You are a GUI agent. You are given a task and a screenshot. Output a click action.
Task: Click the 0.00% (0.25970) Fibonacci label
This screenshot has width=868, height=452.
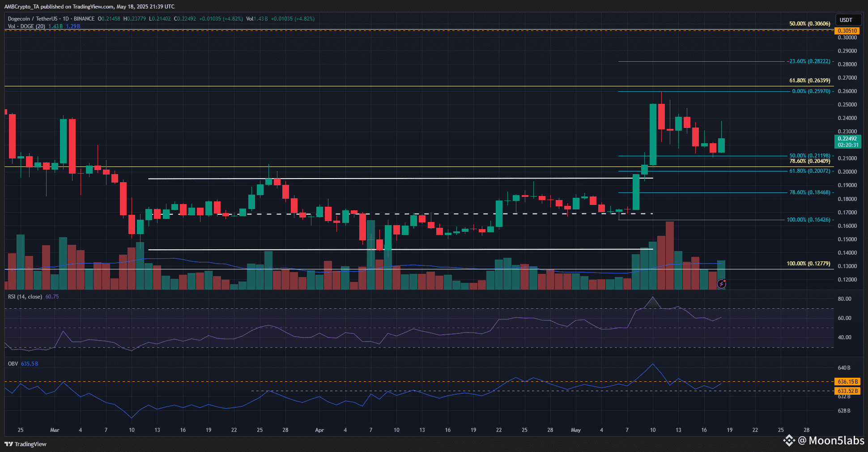811,91
